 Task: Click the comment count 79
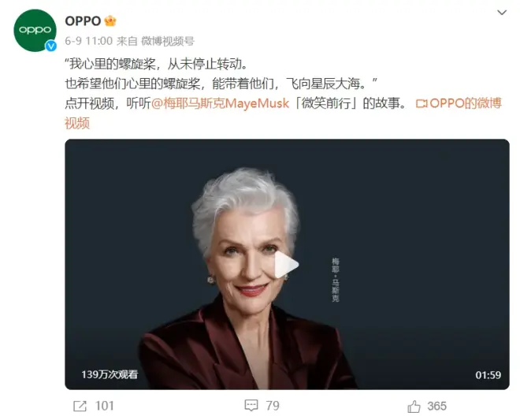tap(273, 406)
